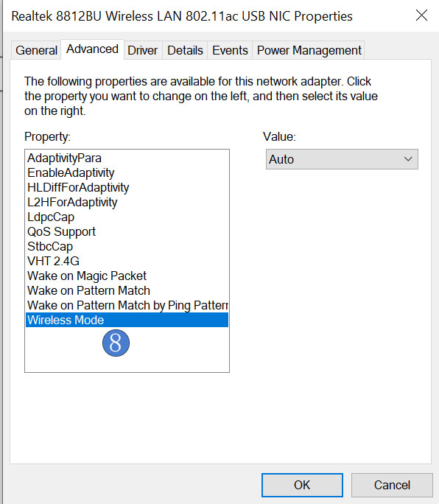439x504 pixels.
Task: Open the Value dropdown showing Auto
Action: [x=342, y=159]
